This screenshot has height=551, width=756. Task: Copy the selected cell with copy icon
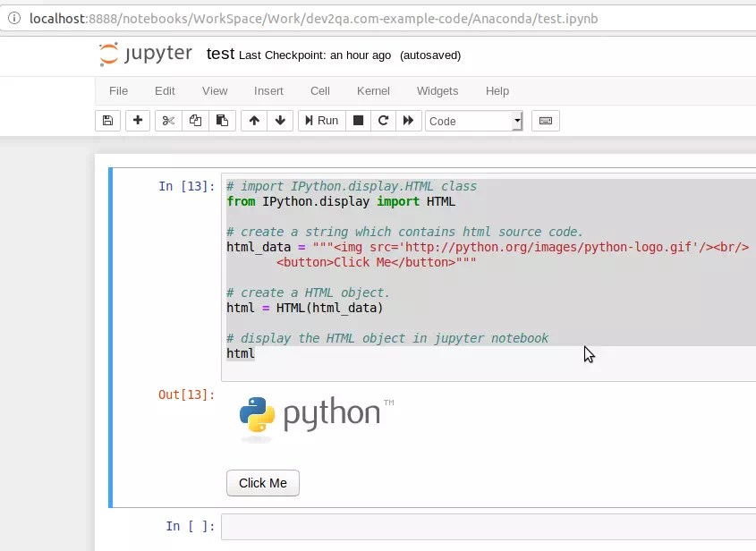pos(195,120)
